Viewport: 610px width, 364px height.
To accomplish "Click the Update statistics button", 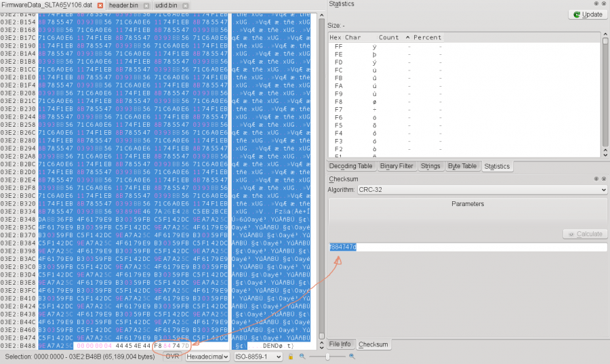I will point(588,14).
